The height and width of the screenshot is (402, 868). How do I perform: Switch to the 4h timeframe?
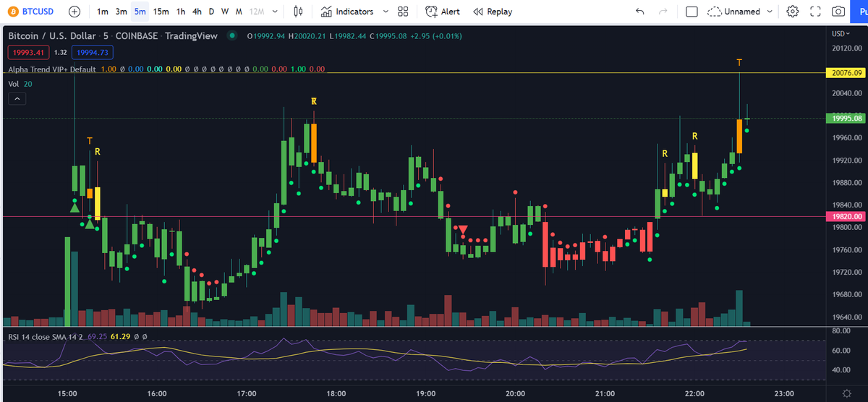[197, 12]
